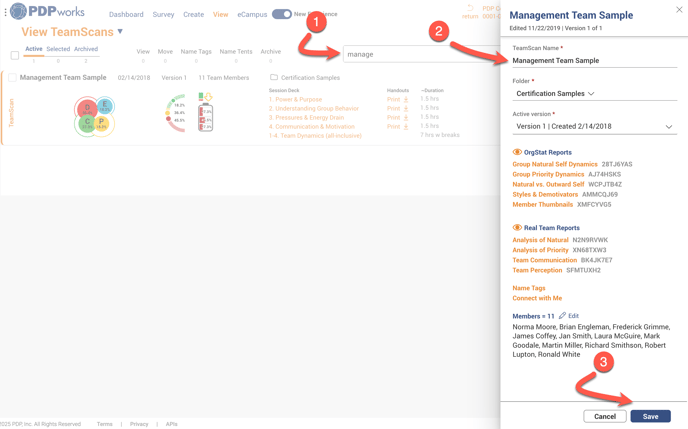Viewport: 688px width, 429px height.
Task: Check the select-all checkbox above the list
Action: coord(15,55)
